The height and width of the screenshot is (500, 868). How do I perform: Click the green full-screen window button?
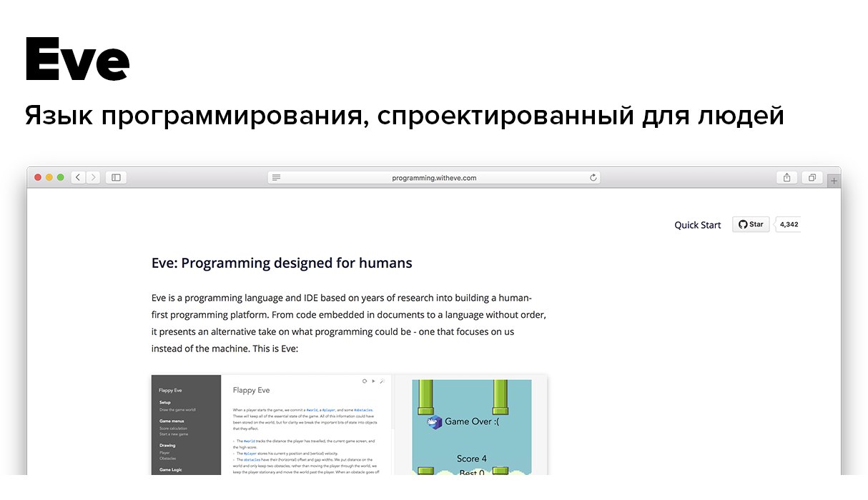click(x=61, y=177)
